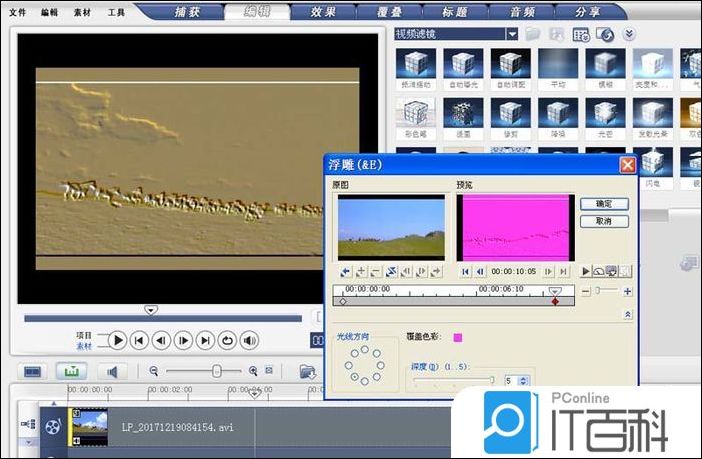Expand the library panel options chevron

(629, 34)
